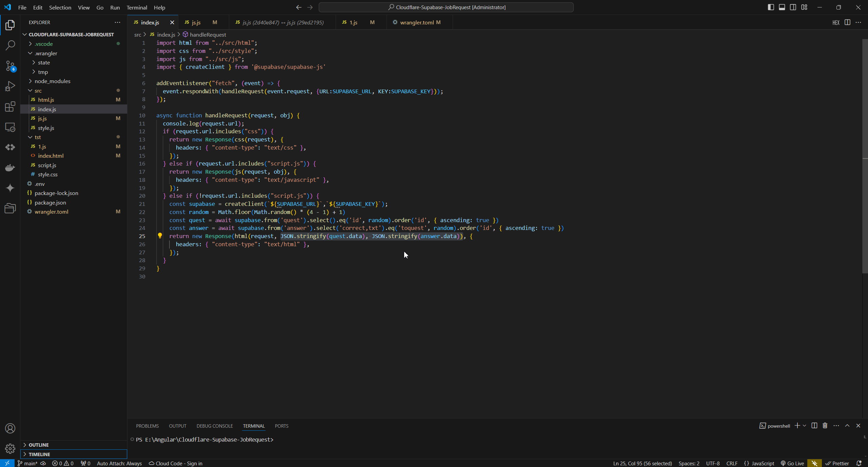Open the Extensions view
The height and width of the screenshot is (467, 868).
coord(10,107)
